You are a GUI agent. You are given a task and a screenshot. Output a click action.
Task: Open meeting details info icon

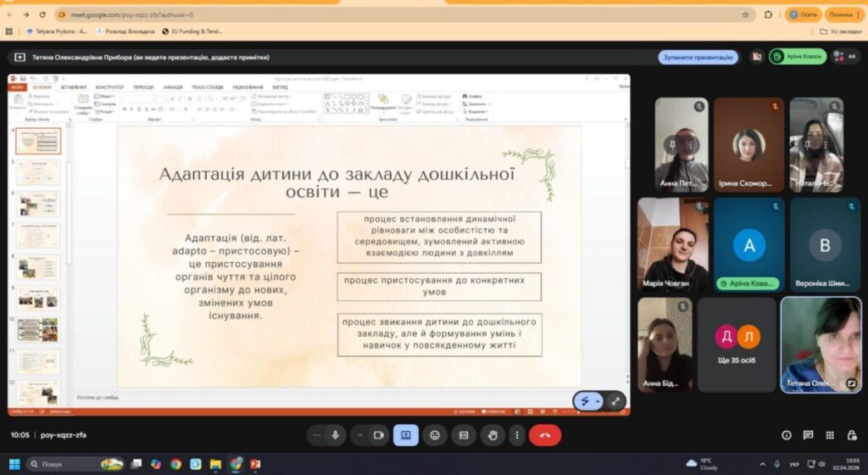[x=786, y=435]
